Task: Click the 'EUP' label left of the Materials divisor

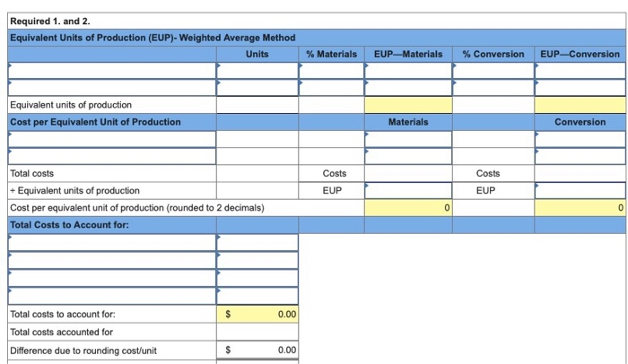Action: tap(332, 191)
